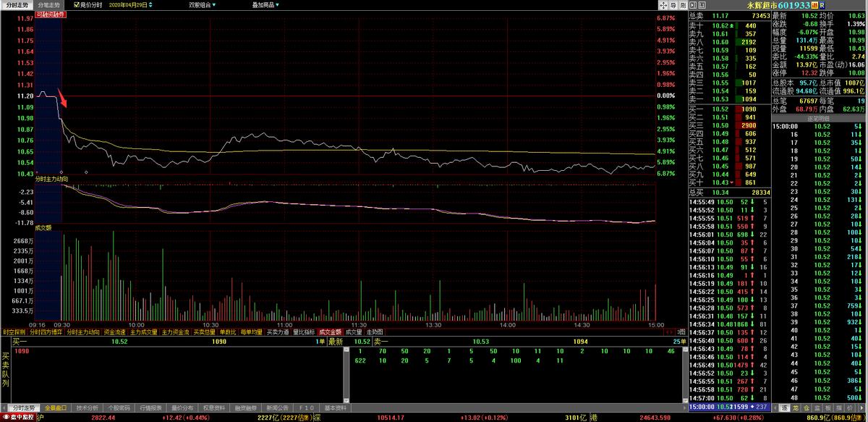Select the 资金流速 indicator tab
Image resolution: width=868 pixels, height=422 pixels.
115,332
